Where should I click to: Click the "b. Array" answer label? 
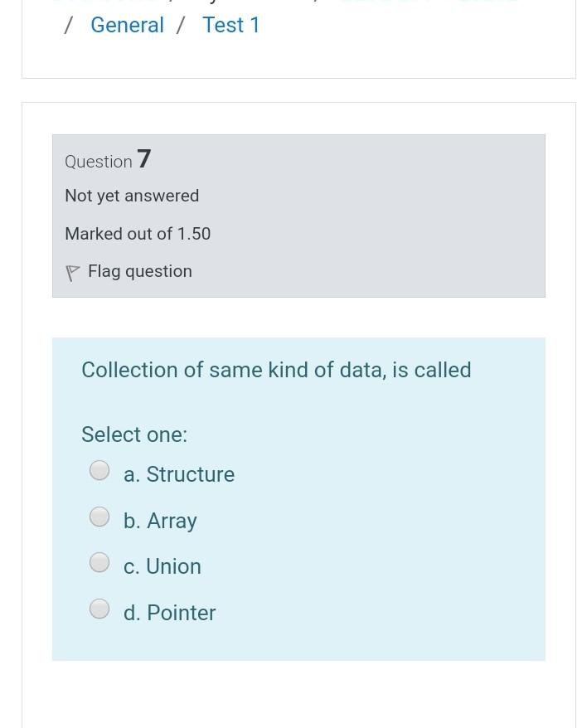click(x=160, y=521)
